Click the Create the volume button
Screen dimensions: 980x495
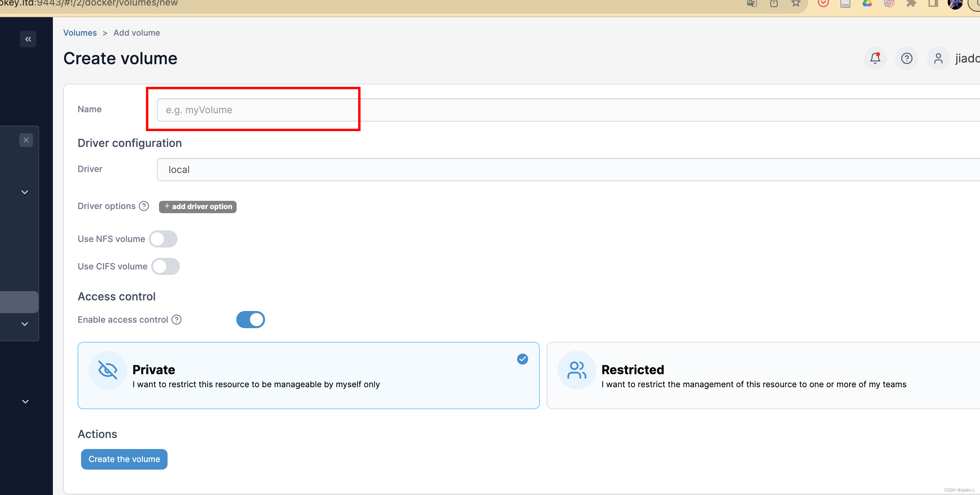tap(124, 459)
